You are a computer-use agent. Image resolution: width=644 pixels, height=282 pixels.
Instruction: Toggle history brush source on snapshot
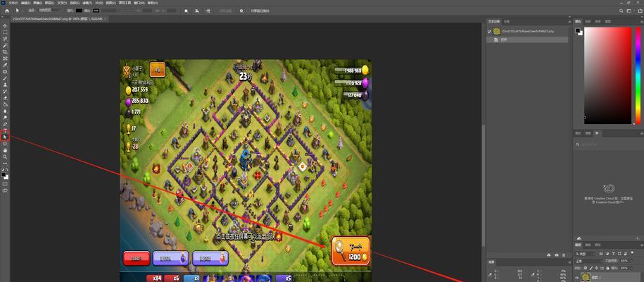coord(489,31)
